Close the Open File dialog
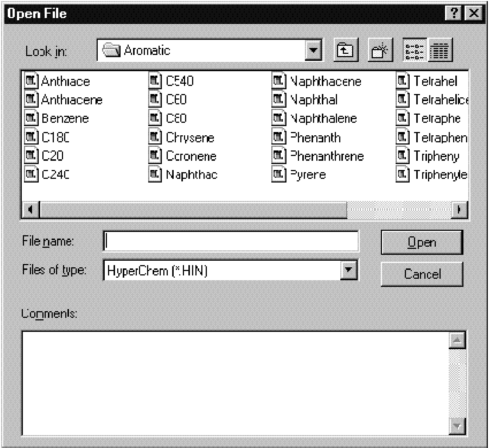 click(474, 14)
